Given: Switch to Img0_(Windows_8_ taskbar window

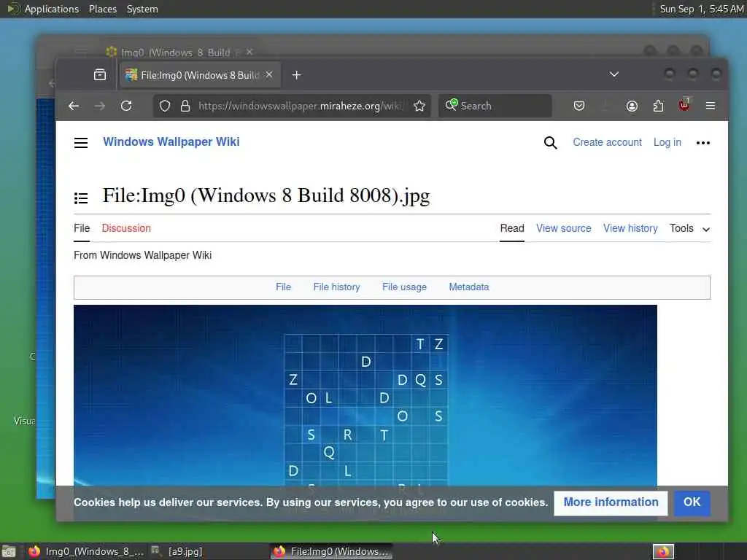Looking at the screenshot, I should coord(86,551).
